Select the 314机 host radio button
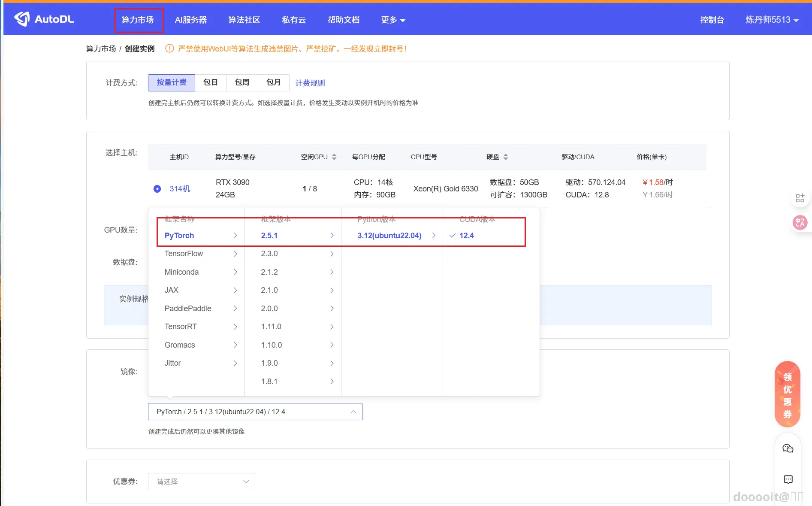 [157, 188]
